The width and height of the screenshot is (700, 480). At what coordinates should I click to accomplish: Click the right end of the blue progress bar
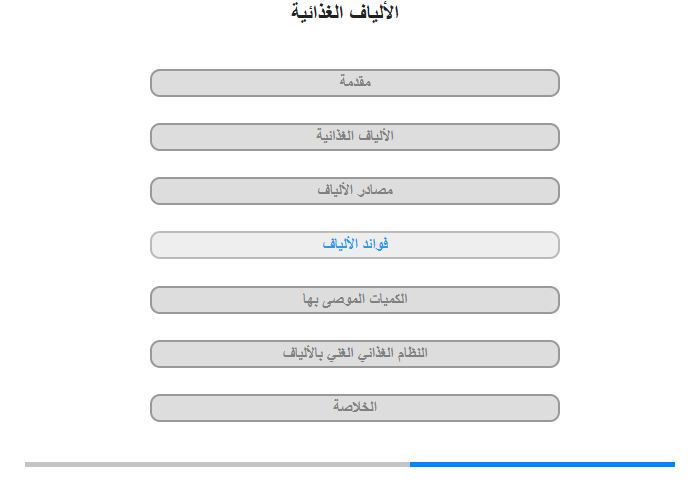(673, 465)
